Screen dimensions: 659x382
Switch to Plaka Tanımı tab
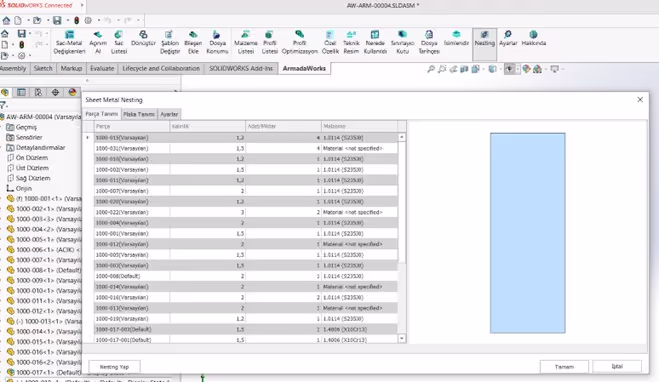[139, 114]
